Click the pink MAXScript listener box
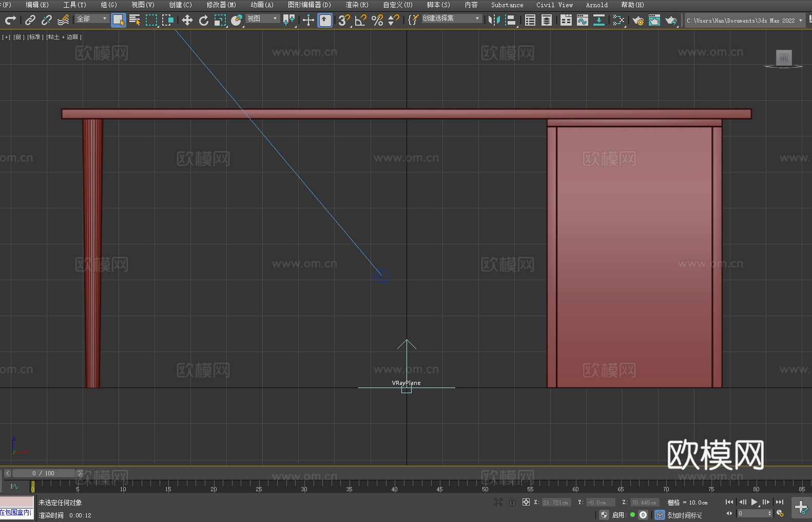812x522 pixels. 16,502
